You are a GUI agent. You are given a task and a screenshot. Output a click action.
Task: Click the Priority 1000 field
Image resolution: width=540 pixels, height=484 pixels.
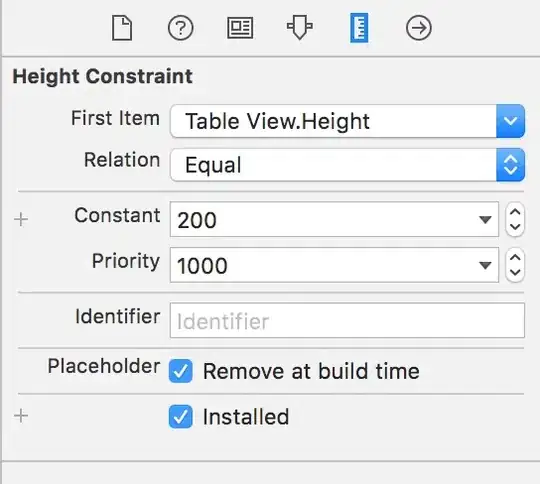pyautogui.click(x=334, y=265)
